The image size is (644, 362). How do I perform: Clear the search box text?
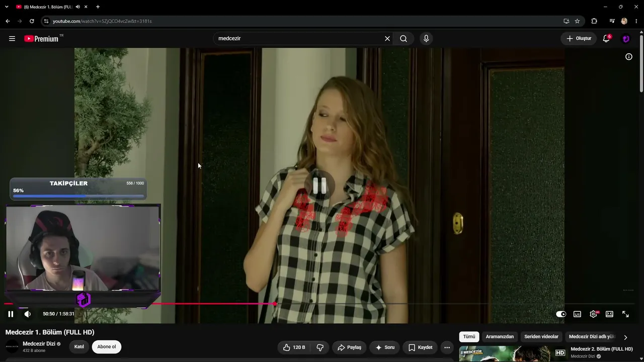tap(387, 39)
